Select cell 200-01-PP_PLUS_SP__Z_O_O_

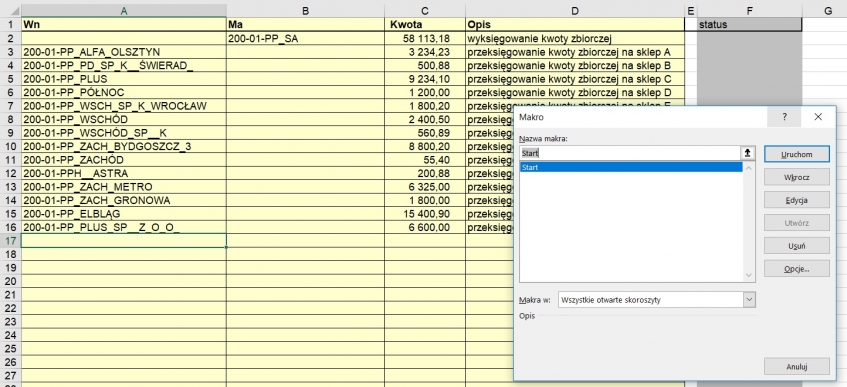(124, 228)
